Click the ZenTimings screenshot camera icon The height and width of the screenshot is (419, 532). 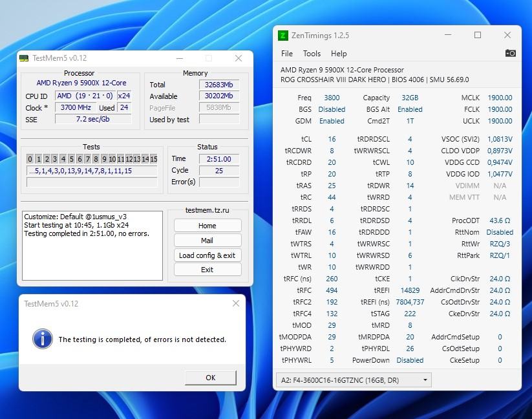pyautogui.click(x=510, y=53)
